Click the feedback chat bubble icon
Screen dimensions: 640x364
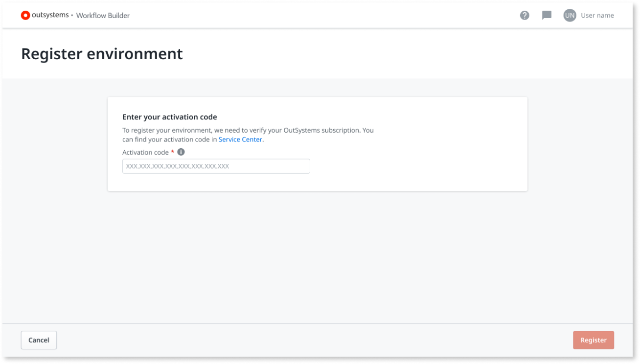(547, 15)
